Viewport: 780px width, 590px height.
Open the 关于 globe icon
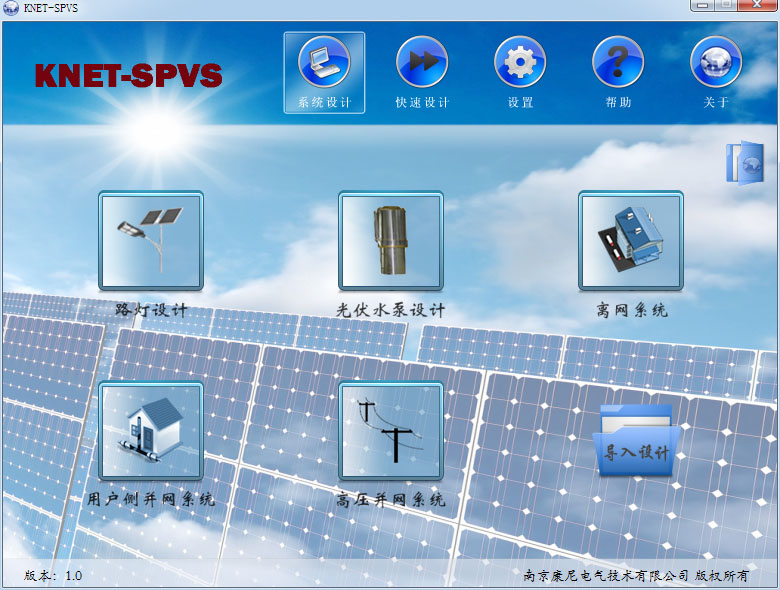click(x=716, y=62)
